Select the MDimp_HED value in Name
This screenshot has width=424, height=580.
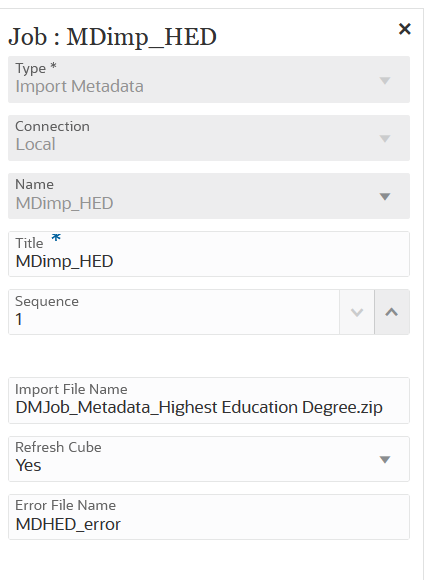pyautogui.click(x=64, y=203)
